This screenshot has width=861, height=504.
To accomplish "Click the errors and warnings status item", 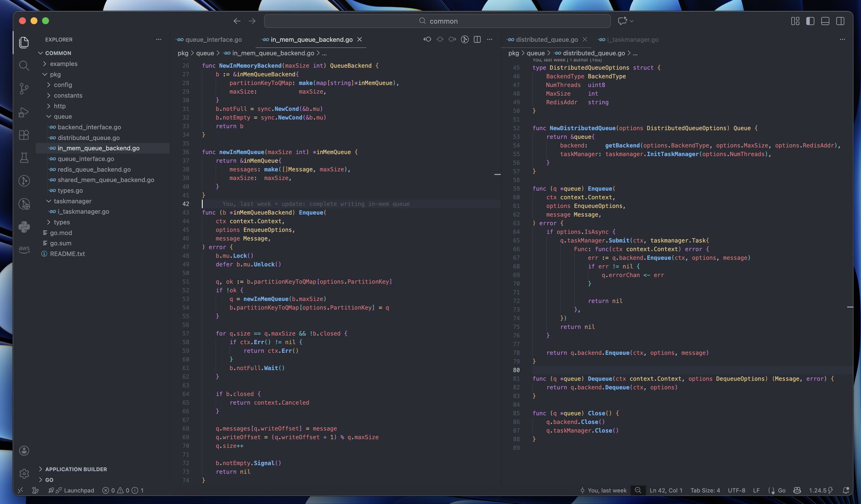I will pyautogui.click(x=123, y=491).
